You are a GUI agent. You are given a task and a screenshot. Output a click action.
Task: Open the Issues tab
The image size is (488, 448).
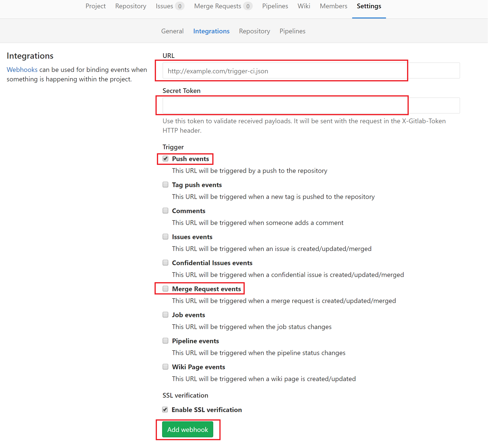coord(164,6)
